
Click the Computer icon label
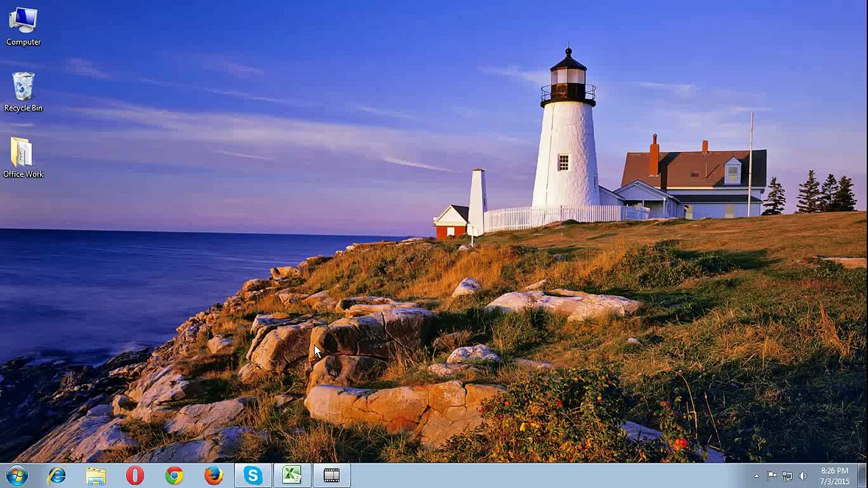[24, 42]
